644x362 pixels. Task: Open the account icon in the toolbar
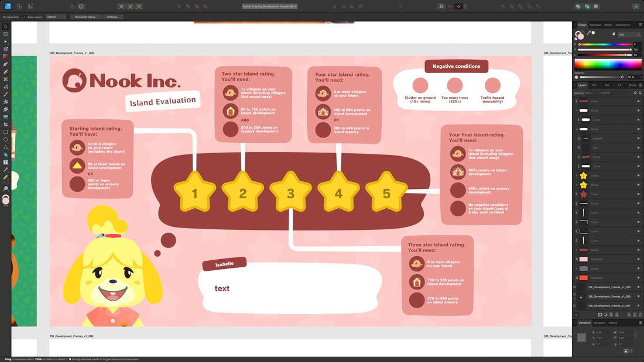[636, 6]
